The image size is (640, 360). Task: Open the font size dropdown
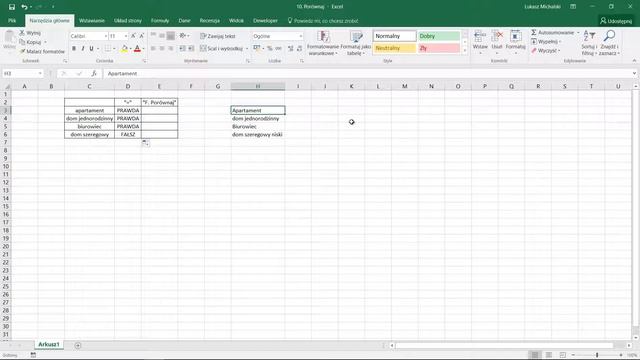(126, 36)
